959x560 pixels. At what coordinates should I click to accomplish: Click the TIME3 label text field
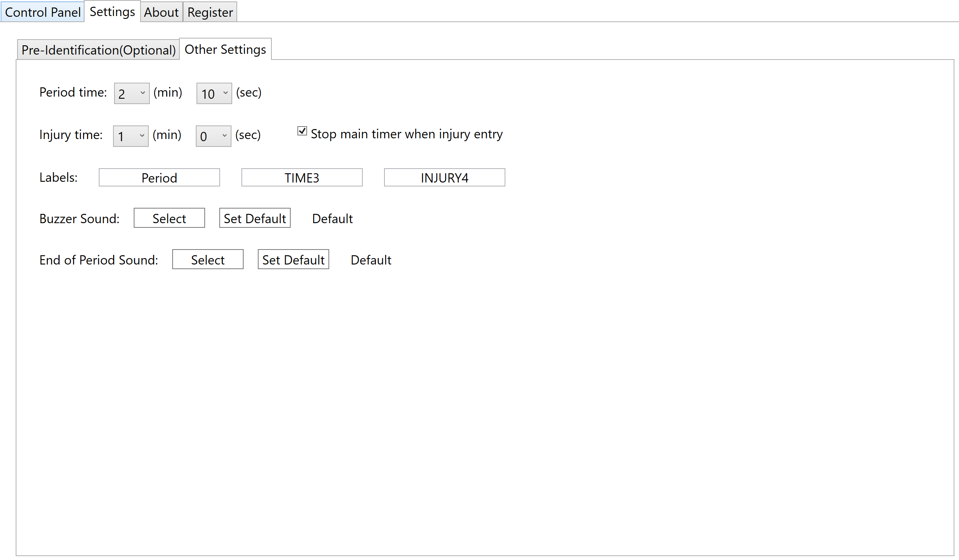point(302,178)
